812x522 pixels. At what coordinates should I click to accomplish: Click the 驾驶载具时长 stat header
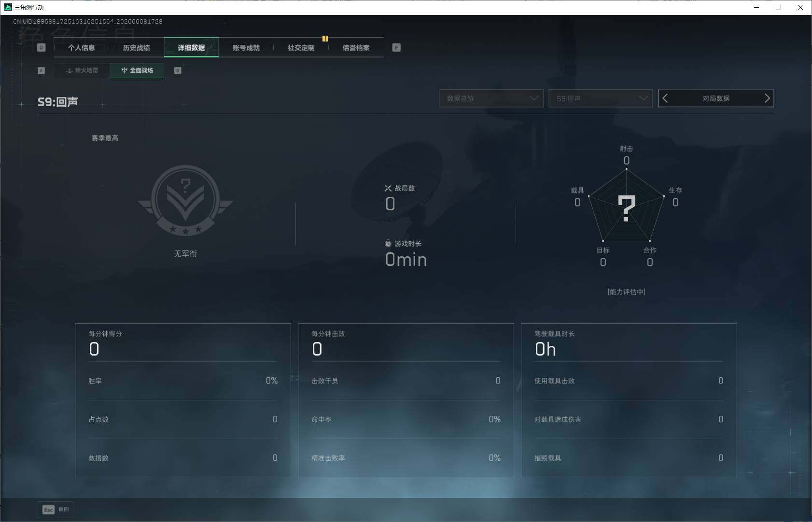(554, 334)
